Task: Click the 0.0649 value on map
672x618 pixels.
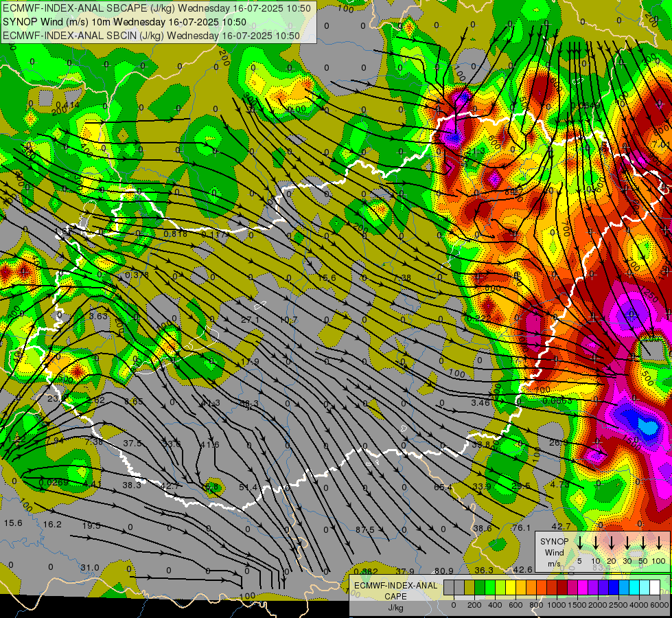Action: (x=586, y=106)
